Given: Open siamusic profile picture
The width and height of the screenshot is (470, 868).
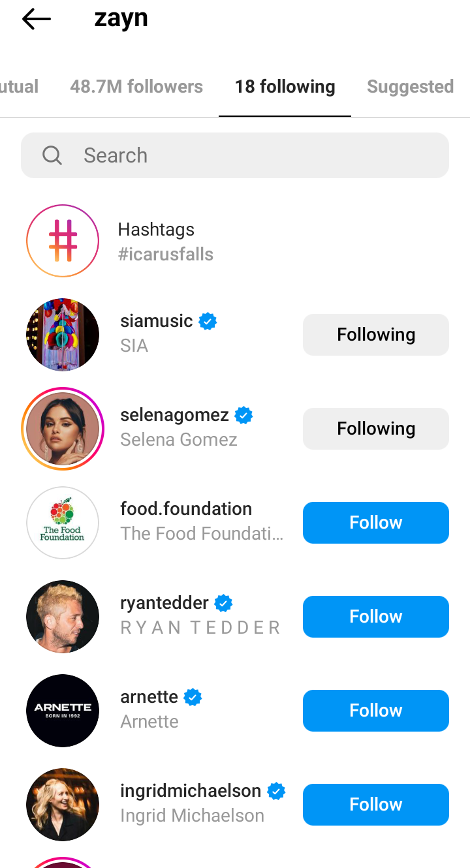Looking at the screenshot, I should [x=63, y=335].
